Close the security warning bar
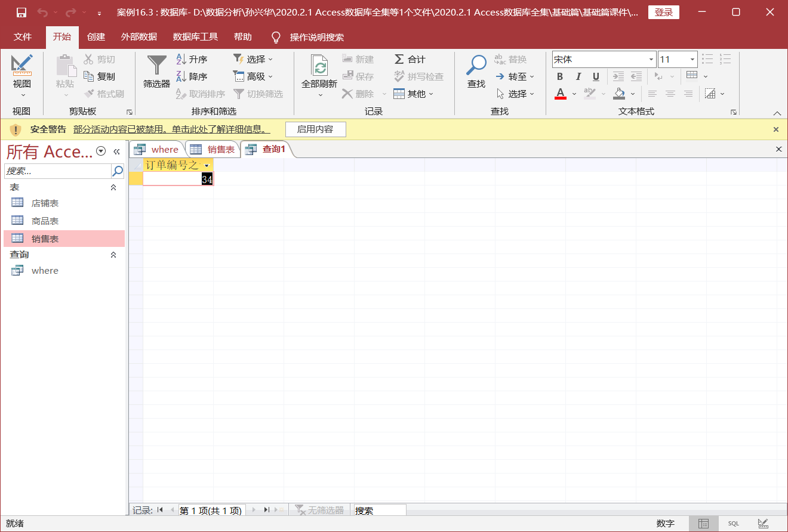Screen dimensions: 788x532 click(x=776, y=129)
